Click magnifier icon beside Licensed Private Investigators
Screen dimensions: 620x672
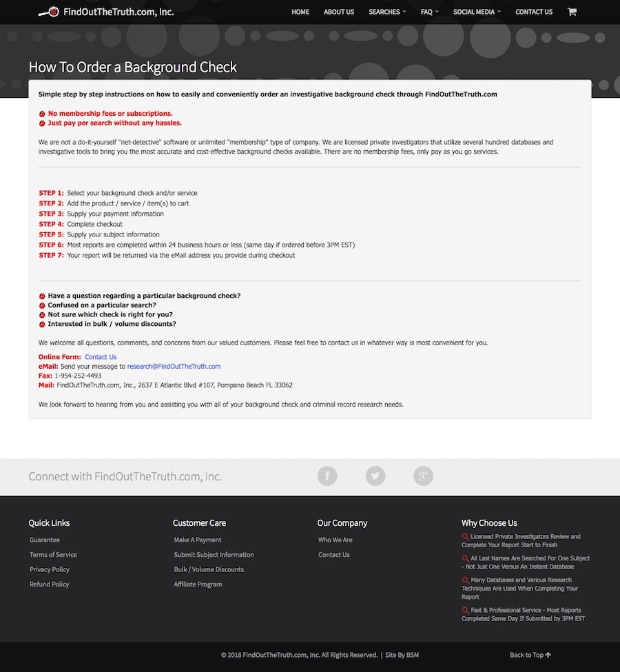click(x=465, y=537)
